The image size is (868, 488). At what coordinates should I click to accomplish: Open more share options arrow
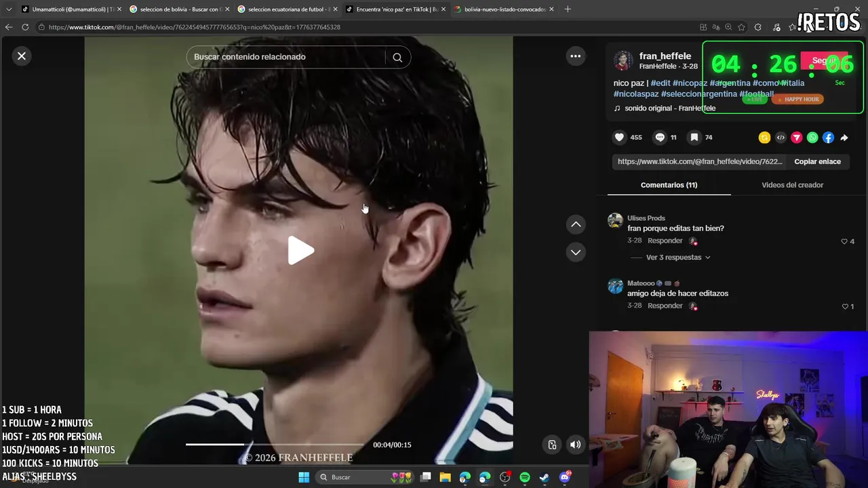(844, 138)
